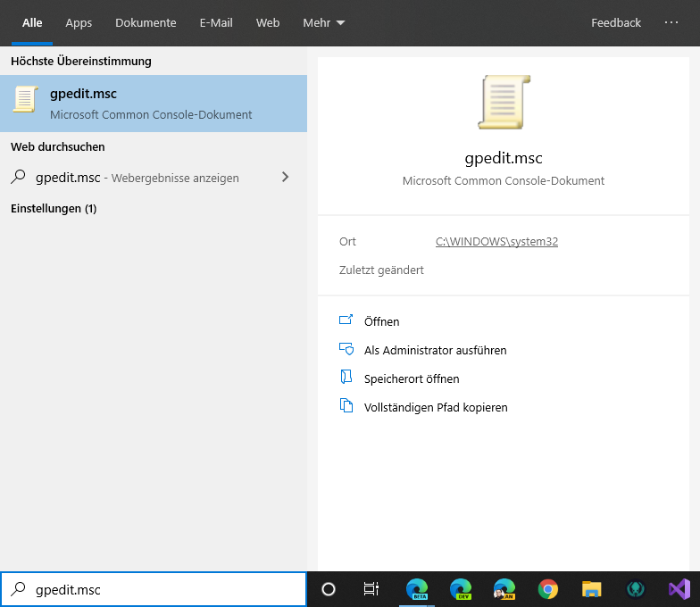Expand web results arrow for gpedit.msc
Viewport: 700px width, 607px height.
click(285, 178)
